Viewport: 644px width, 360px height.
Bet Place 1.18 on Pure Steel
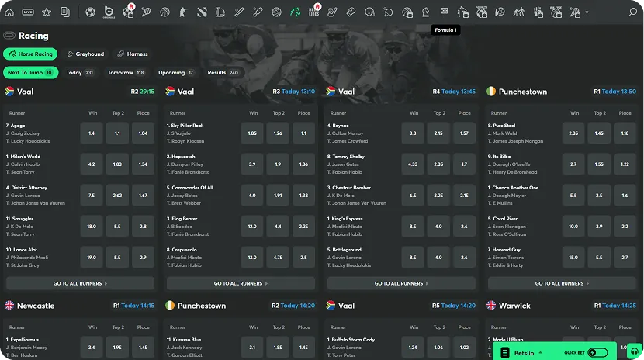[x=625, y=133]
